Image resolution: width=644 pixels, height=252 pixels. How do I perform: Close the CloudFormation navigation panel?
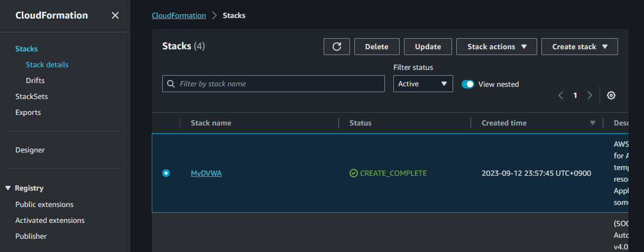[115, 15]
